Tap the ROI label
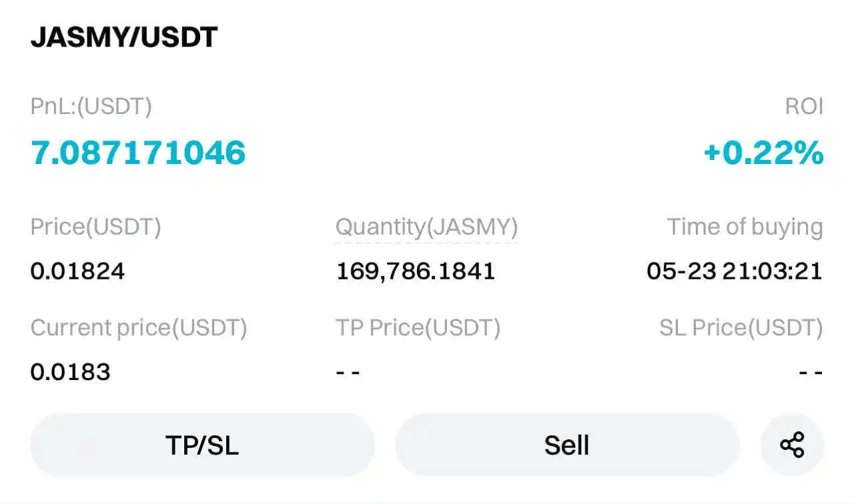This screenshot has width=854, height=504. pyautogui.click(x=804, y=107)
